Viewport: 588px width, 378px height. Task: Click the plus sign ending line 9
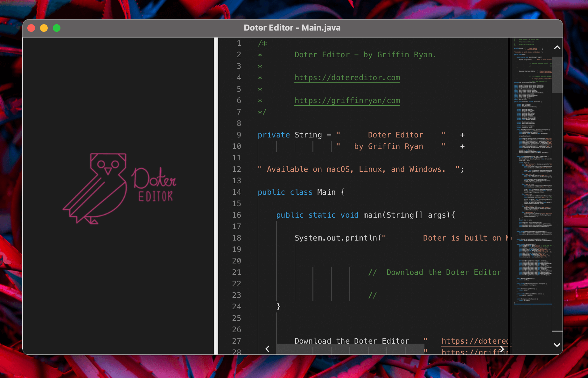tap(462, 135)
